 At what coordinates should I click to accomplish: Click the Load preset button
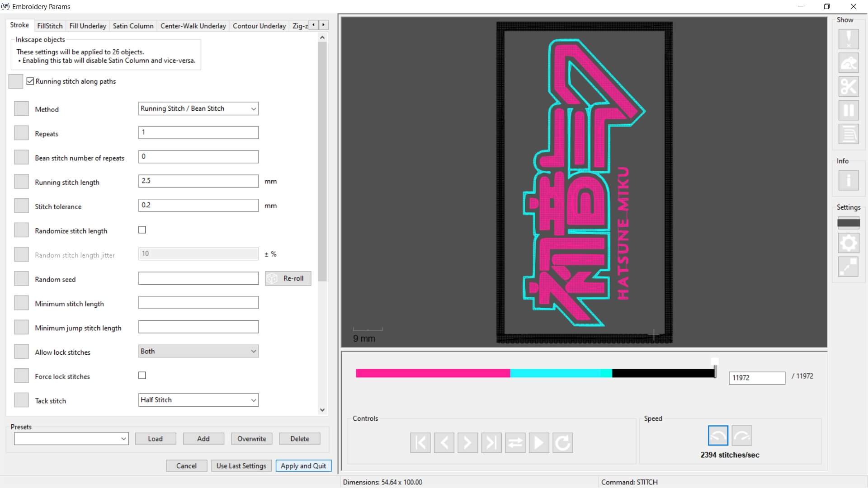pos(155,439)
